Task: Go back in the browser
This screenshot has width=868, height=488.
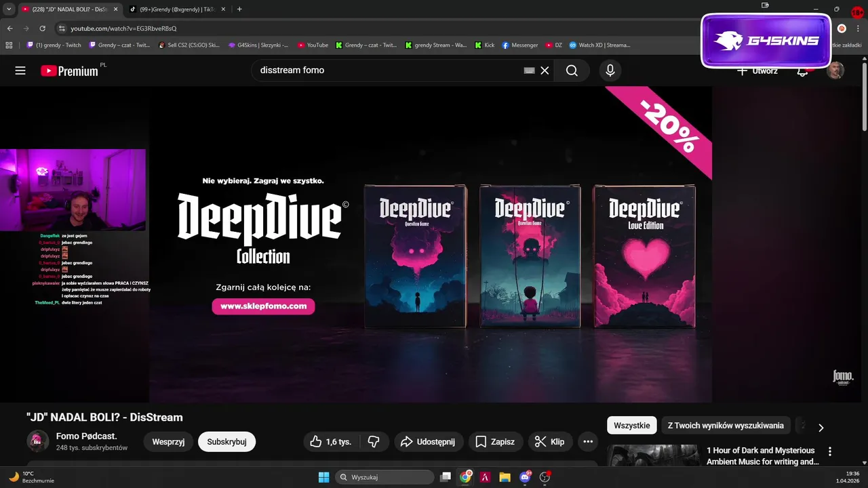Action: (10, 28)
